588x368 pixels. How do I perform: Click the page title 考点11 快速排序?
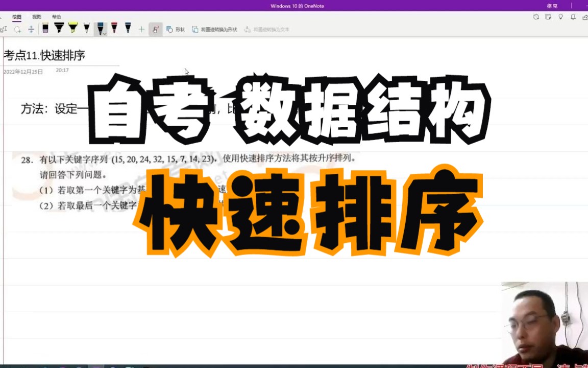[x=43, y=56]
